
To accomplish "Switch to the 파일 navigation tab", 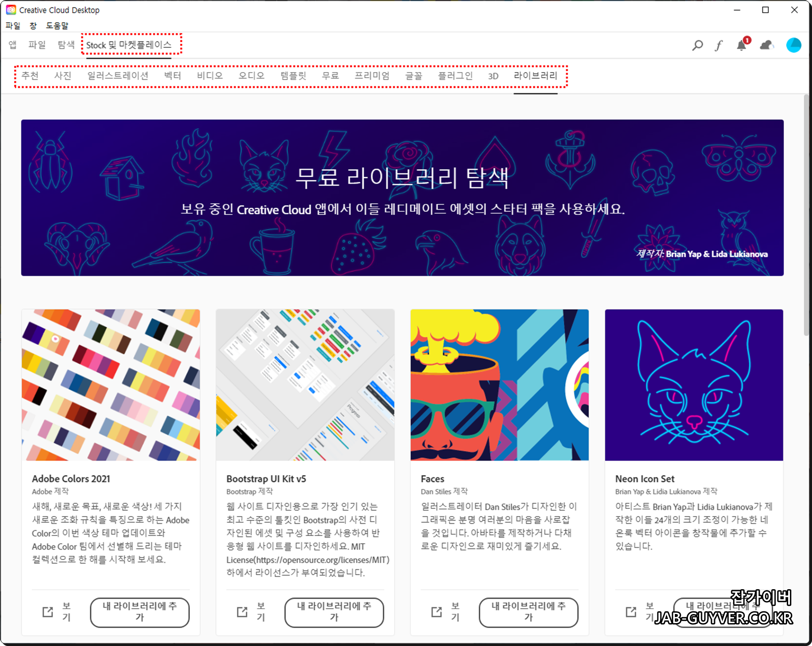I will 37,45.
